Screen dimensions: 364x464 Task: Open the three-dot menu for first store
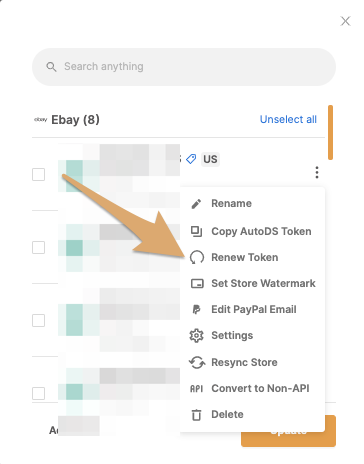(x=317, y=172)
